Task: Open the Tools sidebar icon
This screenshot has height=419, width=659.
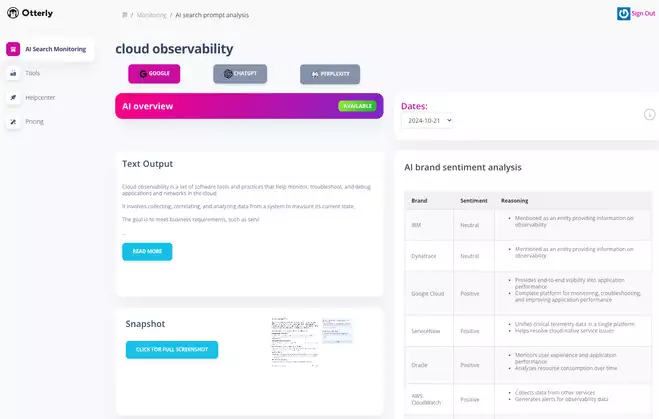Action: (13, 73)
